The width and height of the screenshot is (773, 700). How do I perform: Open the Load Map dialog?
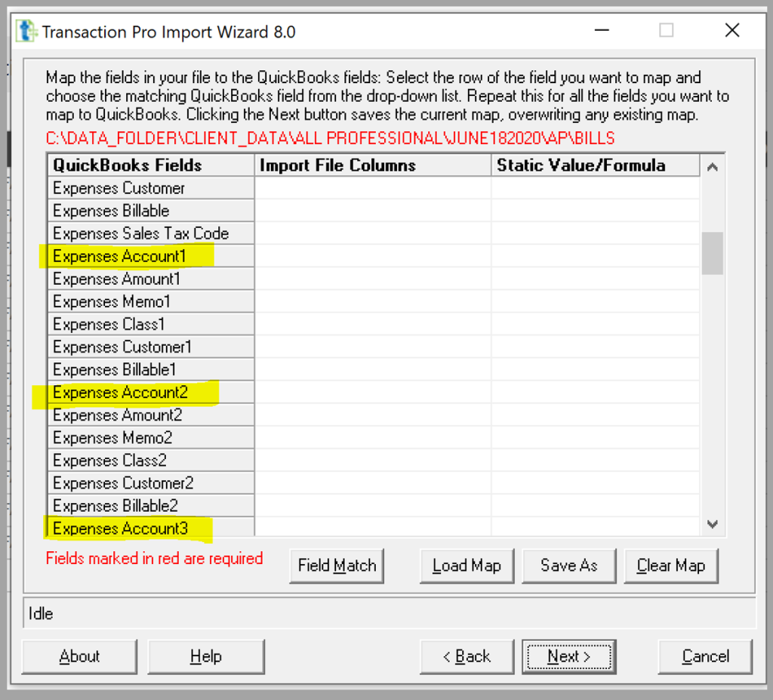point(467,566)
